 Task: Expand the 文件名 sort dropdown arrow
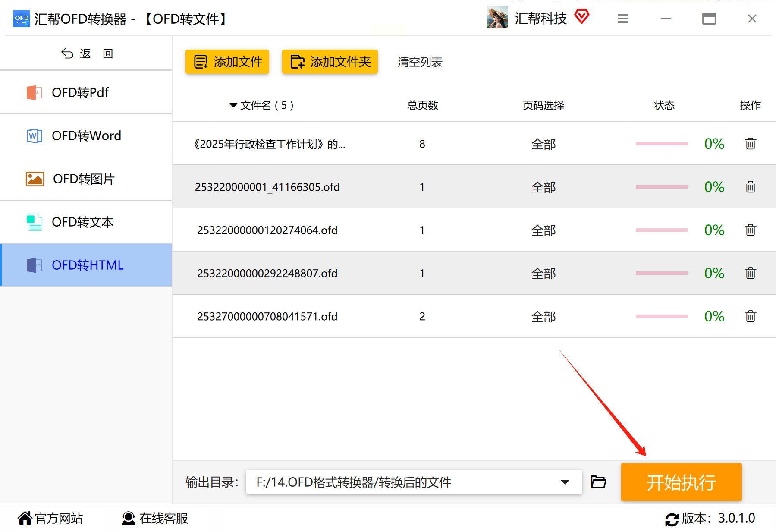click(232, 105)
